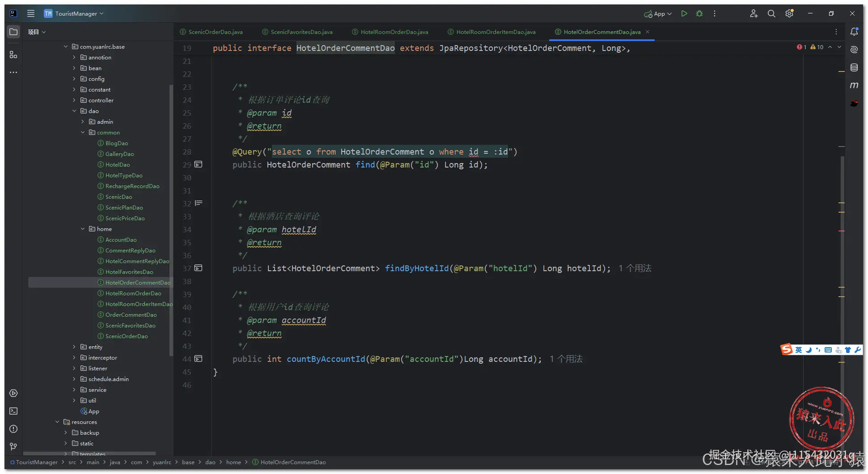
Task: Open the Database tool window
Action: pos(854,67)
